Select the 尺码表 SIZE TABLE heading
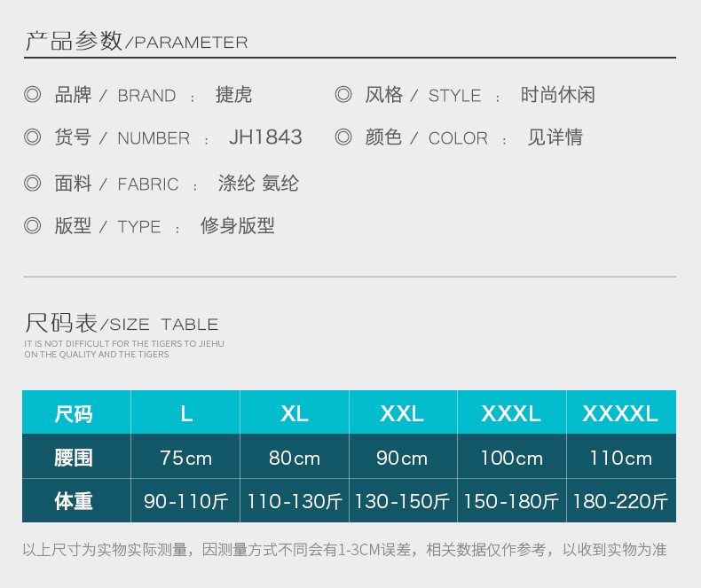The width and height of the screenshot is (701, 588). 122,324
